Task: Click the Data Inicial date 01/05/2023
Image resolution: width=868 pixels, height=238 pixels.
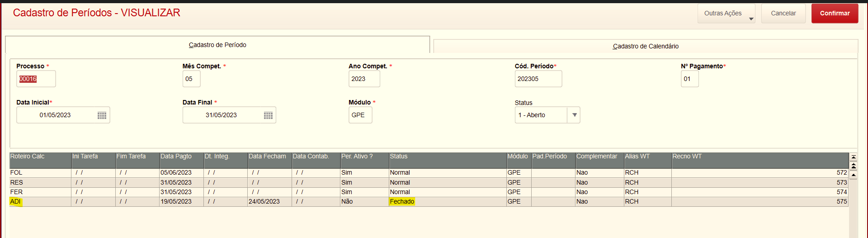Action: 55,115
